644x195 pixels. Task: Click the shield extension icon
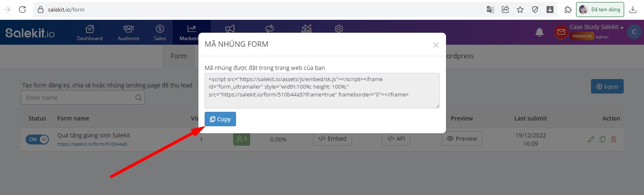(535, 10)
